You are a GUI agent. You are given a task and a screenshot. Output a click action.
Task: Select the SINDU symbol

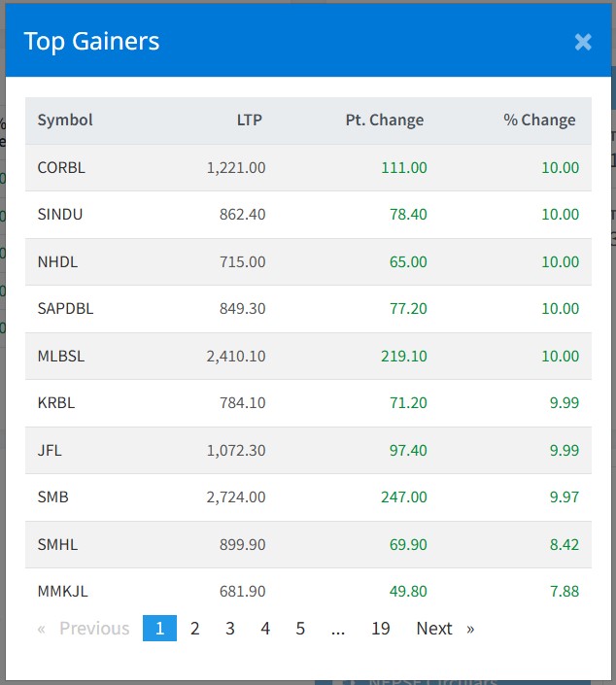pyautogui.click(x=60, y=215)
